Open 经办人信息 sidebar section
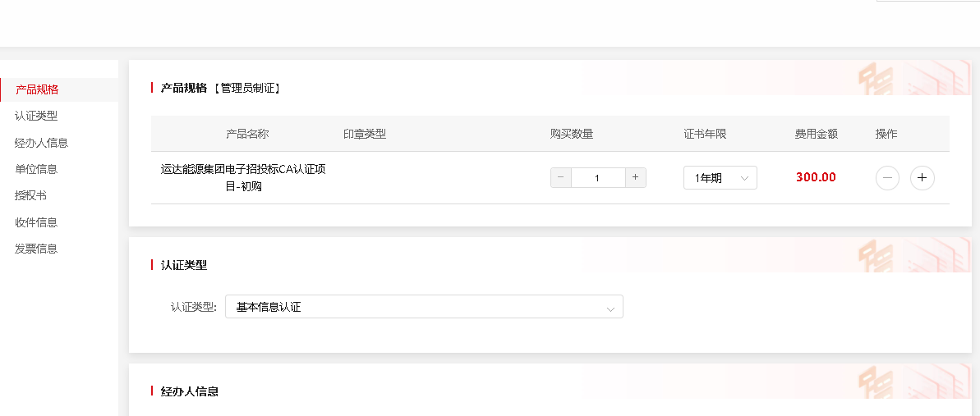 click(x=41, y=143)
